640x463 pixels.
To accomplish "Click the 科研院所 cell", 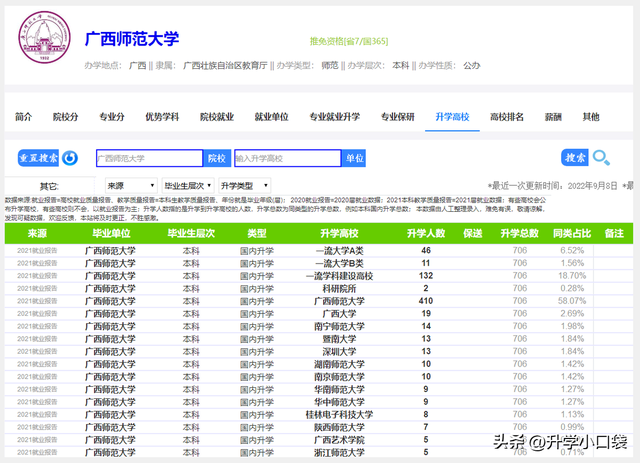I will click(339, 289).
